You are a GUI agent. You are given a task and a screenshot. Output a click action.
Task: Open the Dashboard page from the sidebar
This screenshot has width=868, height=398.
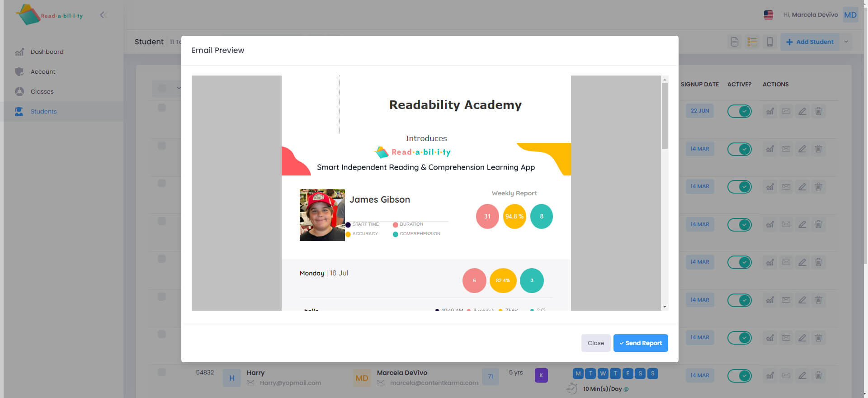click(x=47, y=52)
